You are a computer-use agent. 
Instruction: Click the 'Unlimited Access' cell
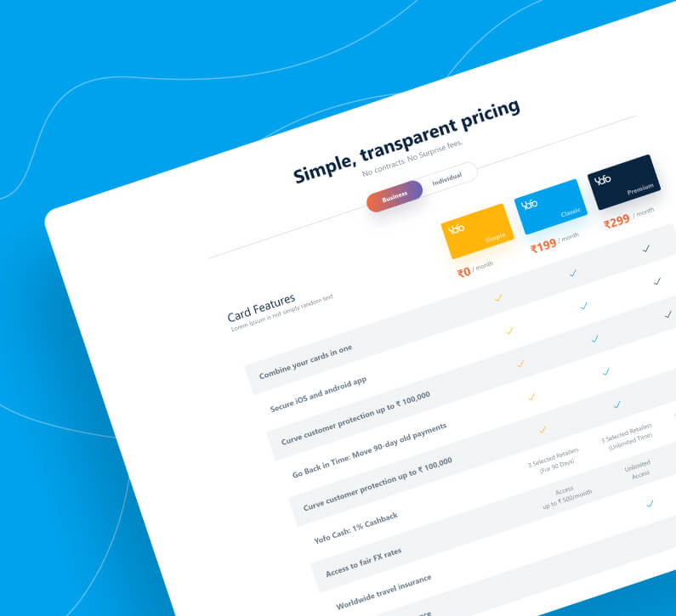(x=638, y=470)
